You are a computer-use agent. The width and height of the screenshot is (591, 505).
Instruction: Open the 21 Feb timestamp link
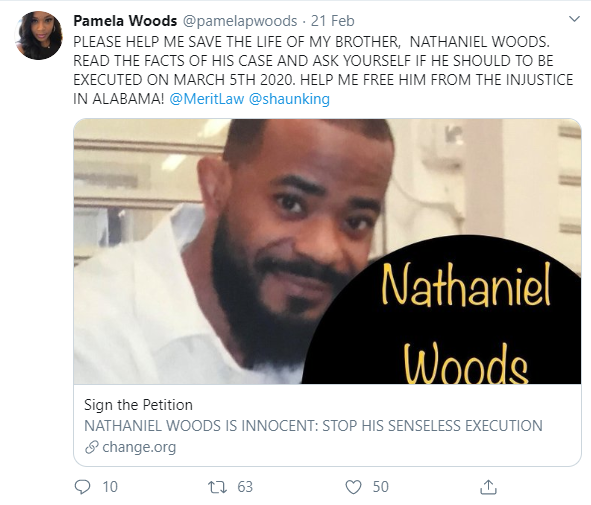[332, 21]
